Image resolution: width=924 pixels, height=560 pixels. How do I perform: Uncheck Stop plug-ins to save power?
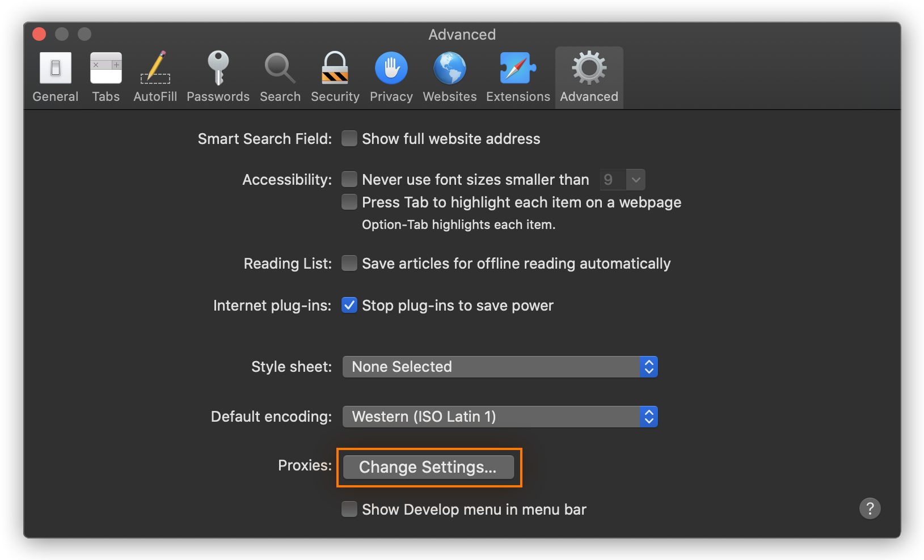point(349,305)
